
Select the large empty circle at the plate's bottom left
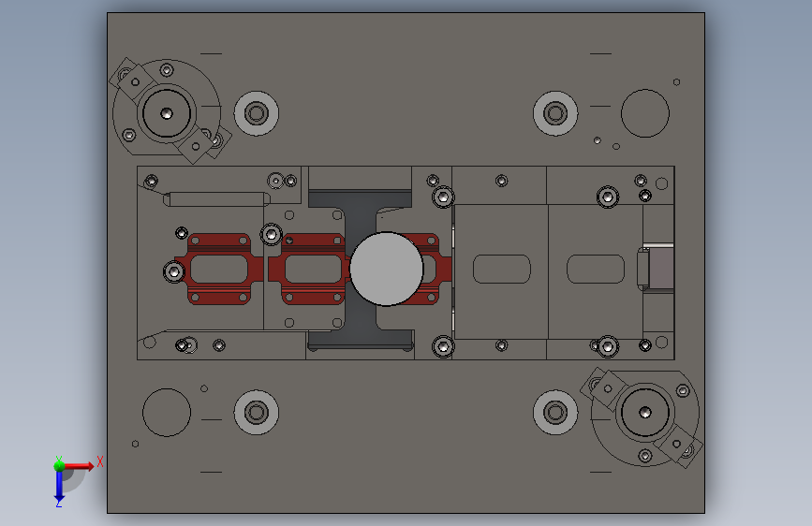coord(167,413)
